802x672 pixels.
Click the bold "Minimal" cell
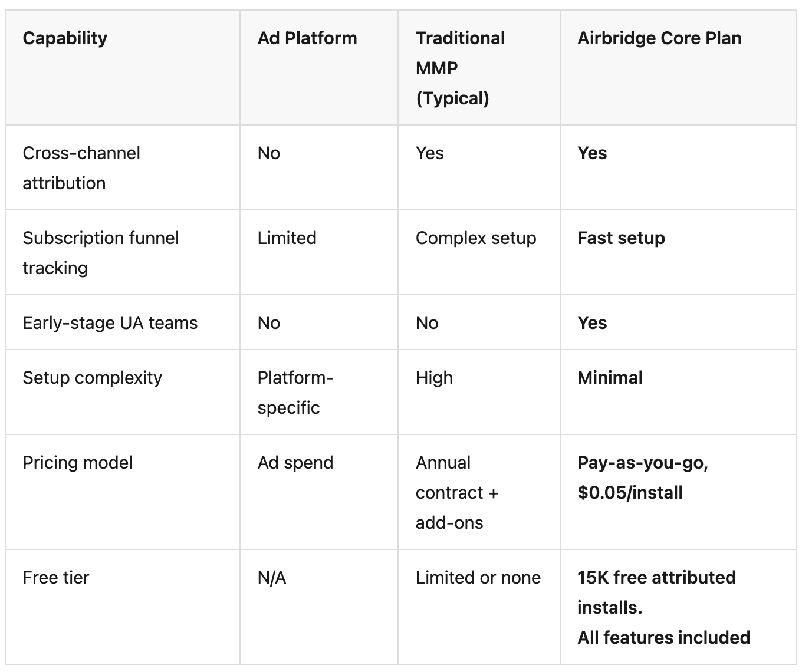[x=610, y=378]
